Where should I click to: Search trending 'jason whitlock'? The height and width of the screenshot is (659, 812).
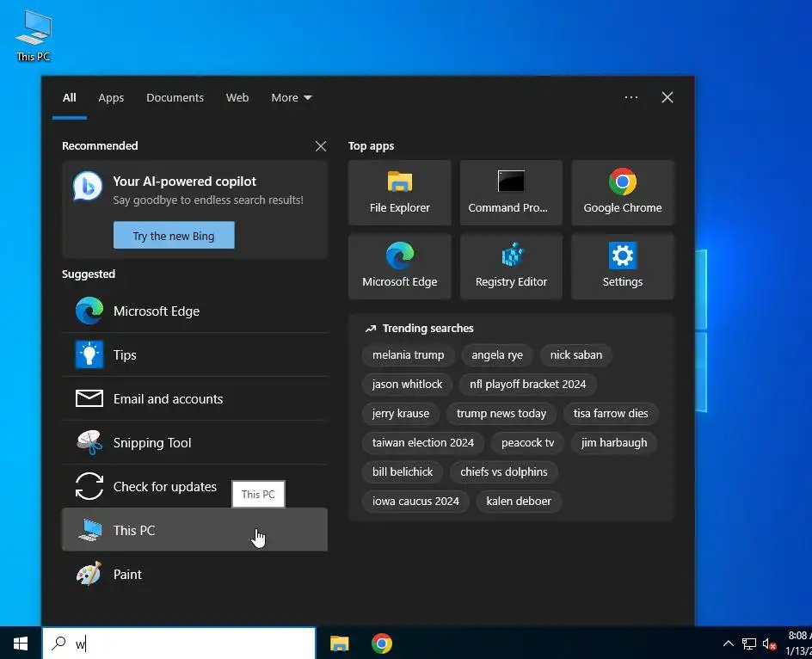407,384
